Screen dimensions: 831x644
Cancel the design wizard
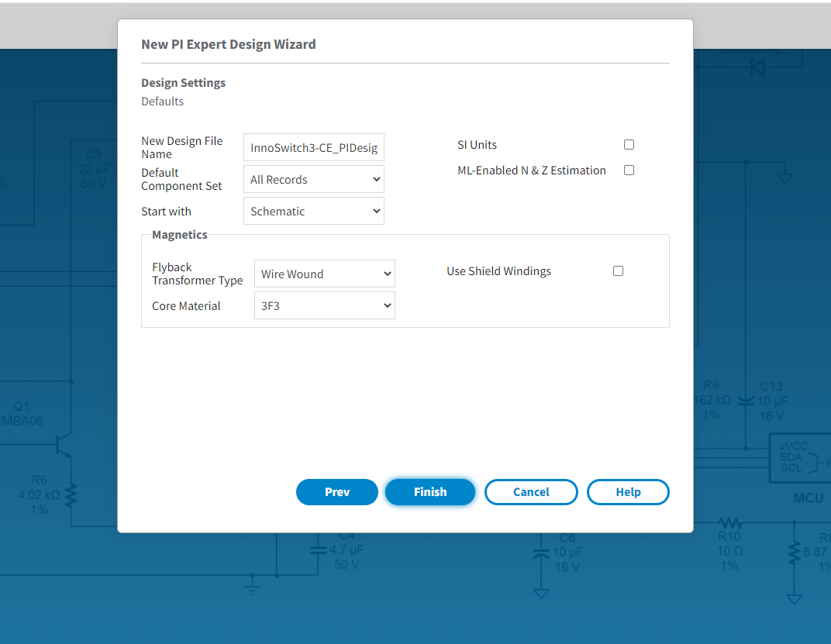(531, 492)
